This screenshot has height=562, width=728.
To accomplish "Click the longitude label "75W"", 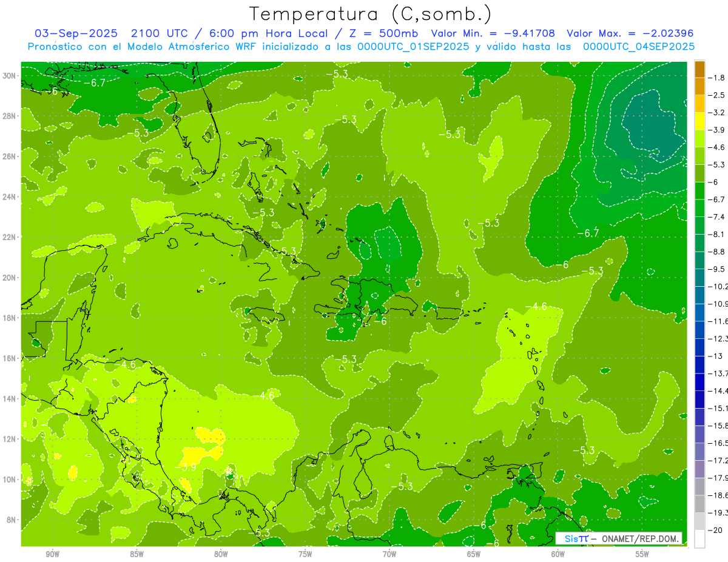I will (305, 554).
